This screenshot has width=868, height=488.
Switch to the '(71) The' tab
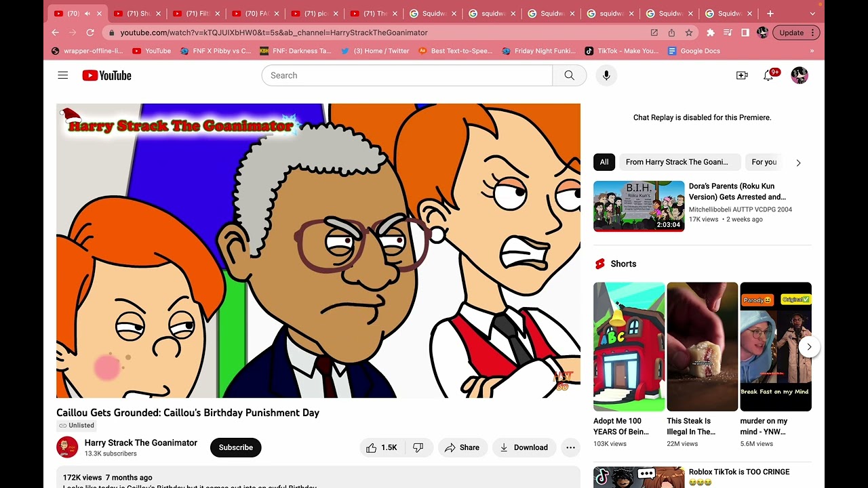point(375,14)
